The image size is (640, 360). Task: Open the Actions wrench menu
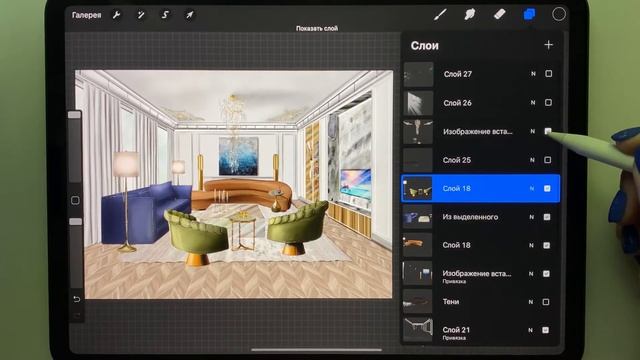click(x=116, y=15)
